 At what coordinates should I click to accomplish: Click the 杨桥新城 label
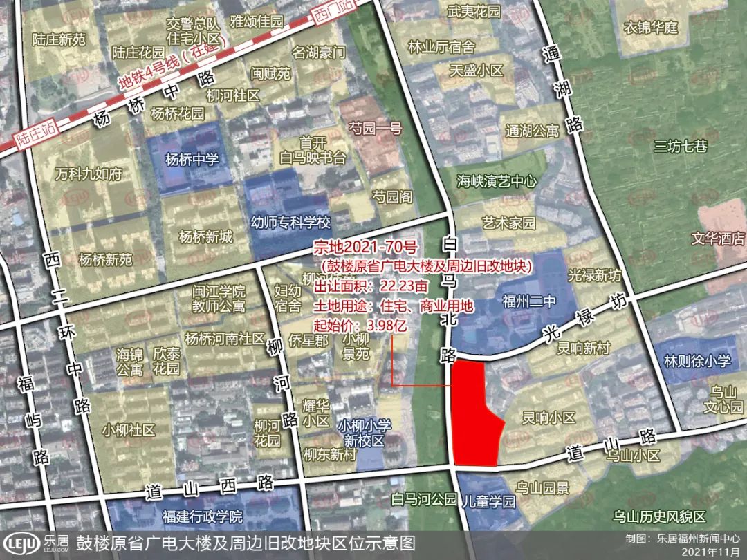(206, 236)
